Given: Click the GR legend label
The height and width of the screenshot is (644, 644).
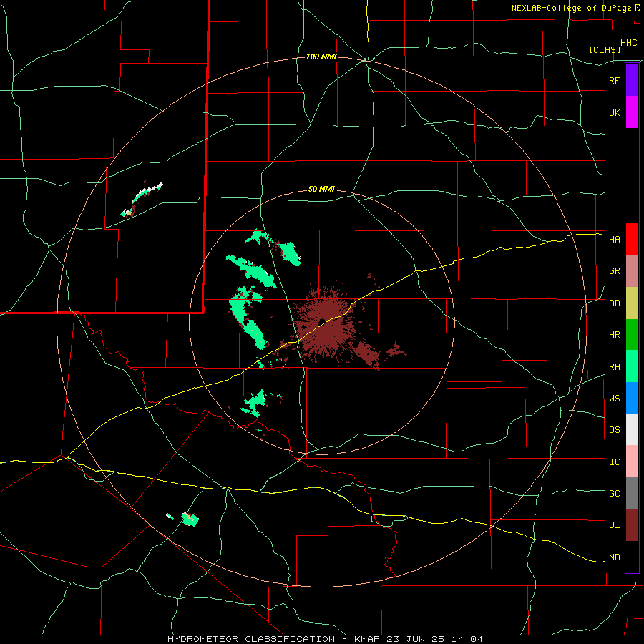Looking at the screenshot, I should coord(614,271).
